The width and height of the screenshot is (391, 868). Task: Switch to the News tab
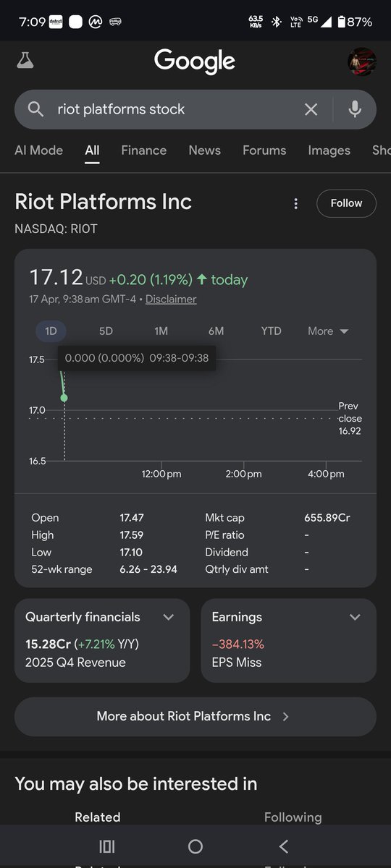204,150
